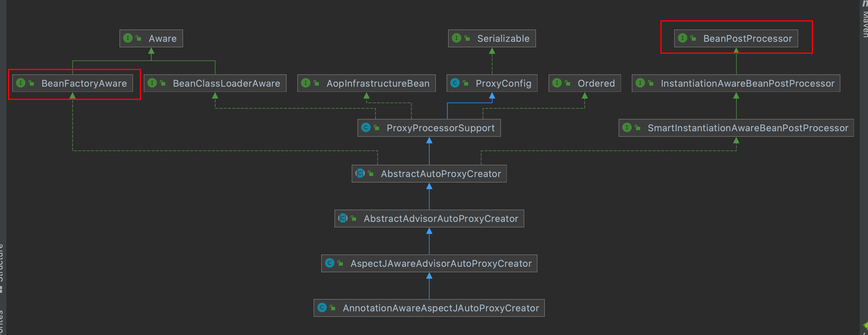
Task: Click the interface icon on BeanClassLoaderAware
Action: 152,83
